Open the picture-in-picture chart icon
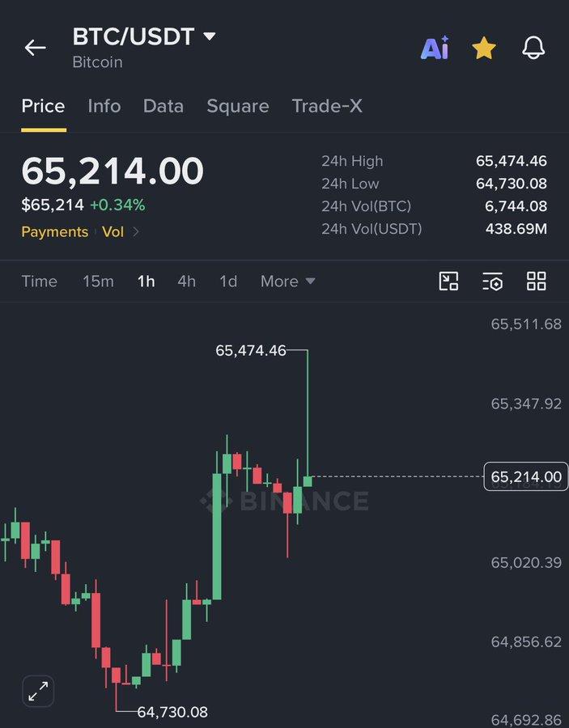Viewport: 569px width, 728px height. tap(448, 281)
